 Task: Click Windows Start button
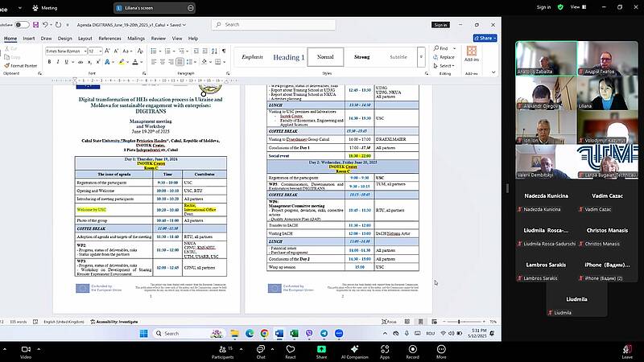click(144, 333)
